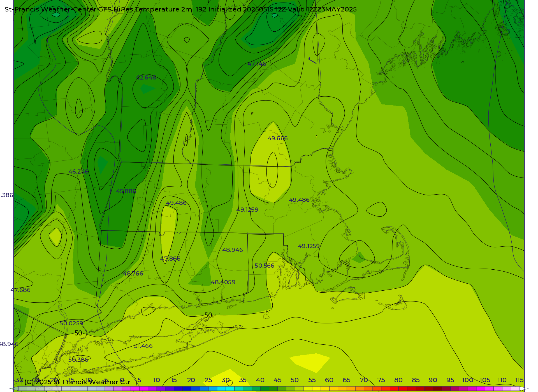Click the 47.146 temperature value
The width and height of the screenshot is (538, 392).
click(x=257, y=64)
